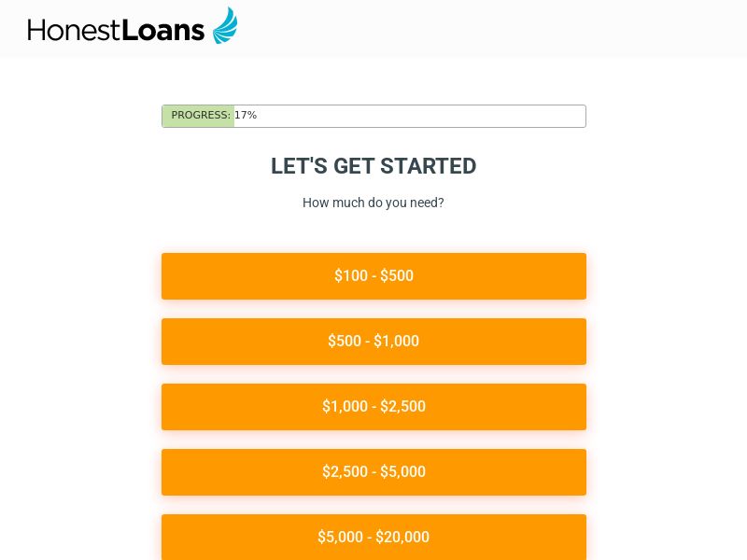This screenshot has width=747, height=560.
Task: Pick the $1,000 - $2,500 loan range
Action: click(x=373, y=407)
